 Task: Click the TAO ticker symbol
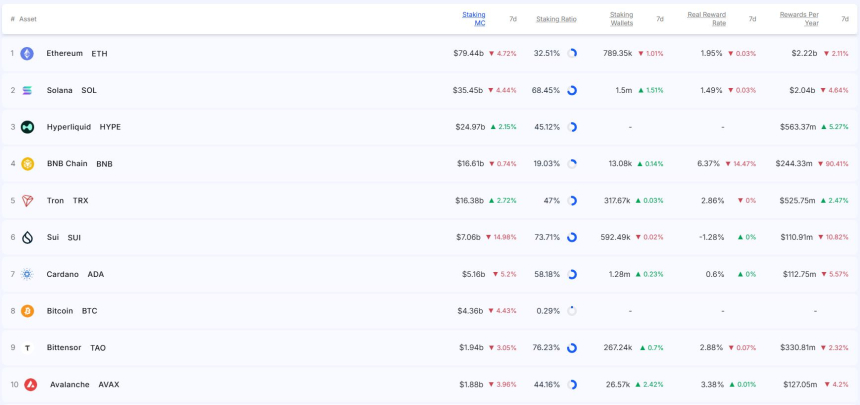(x=98, y=348)
